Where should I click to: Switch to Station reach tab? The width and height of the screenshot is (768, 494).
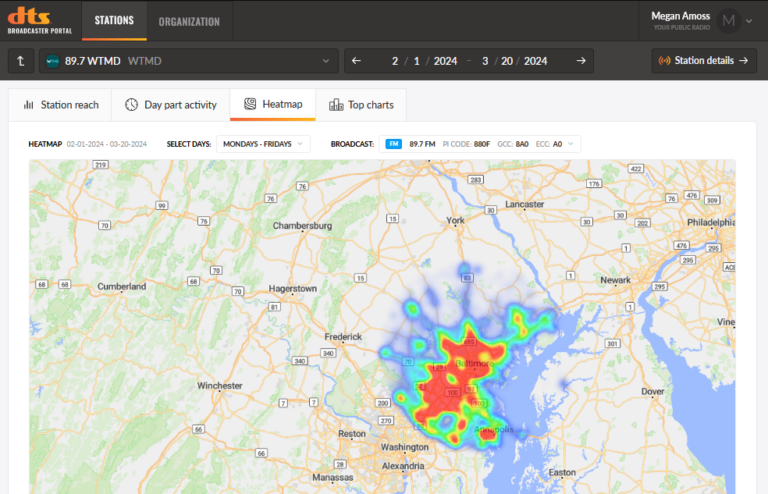click(x=60, y=105)
